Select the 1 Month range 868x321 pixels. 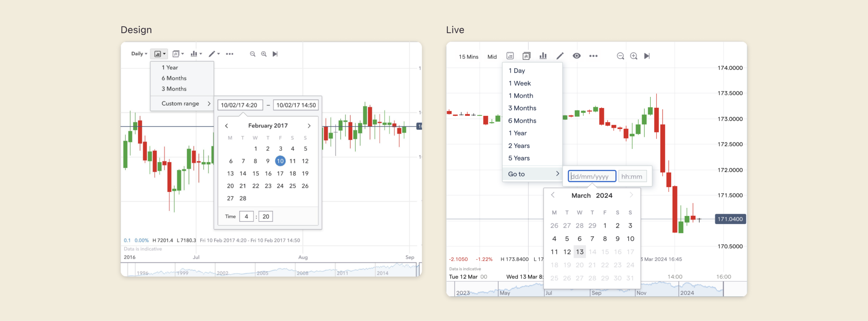[x=532, y=95]
